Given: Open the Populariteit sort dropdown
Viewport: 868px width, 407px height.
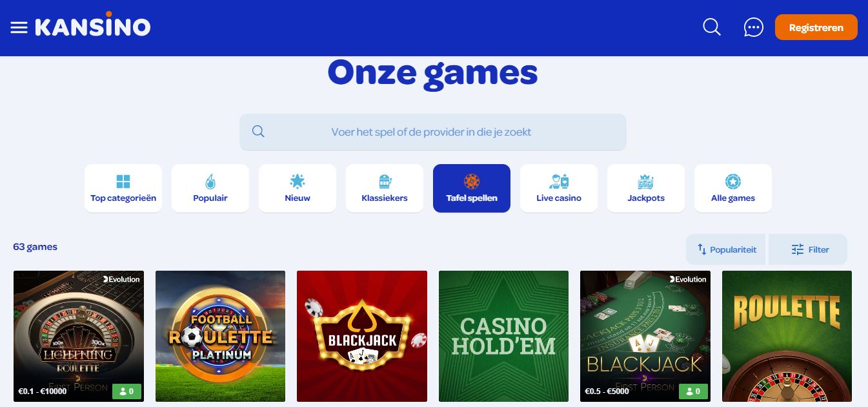Looking at the screenshot, I should click(726, 249).
